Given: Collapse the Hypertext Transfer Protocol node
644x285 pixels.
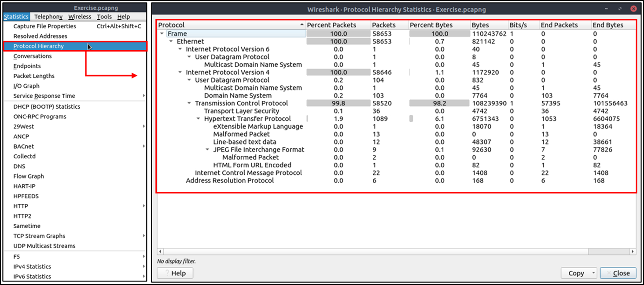Looking at the screenshot, I should [x=199, y=119].
